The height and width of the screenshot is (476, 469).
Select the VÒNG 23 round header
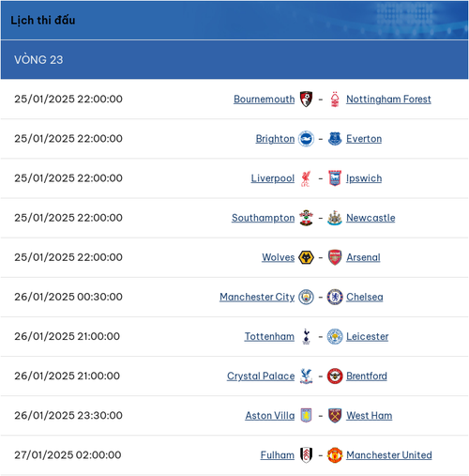[x=234, y=59]
